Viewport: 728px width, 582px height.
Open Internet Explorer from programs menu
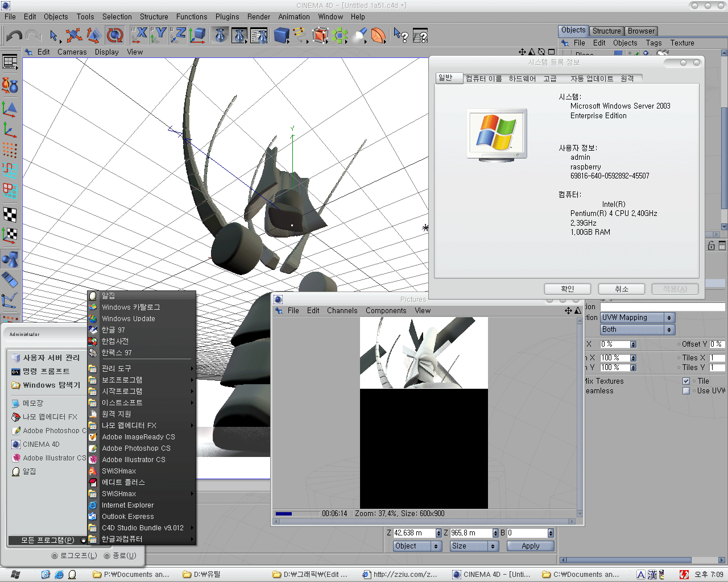(x=142, y=505)
